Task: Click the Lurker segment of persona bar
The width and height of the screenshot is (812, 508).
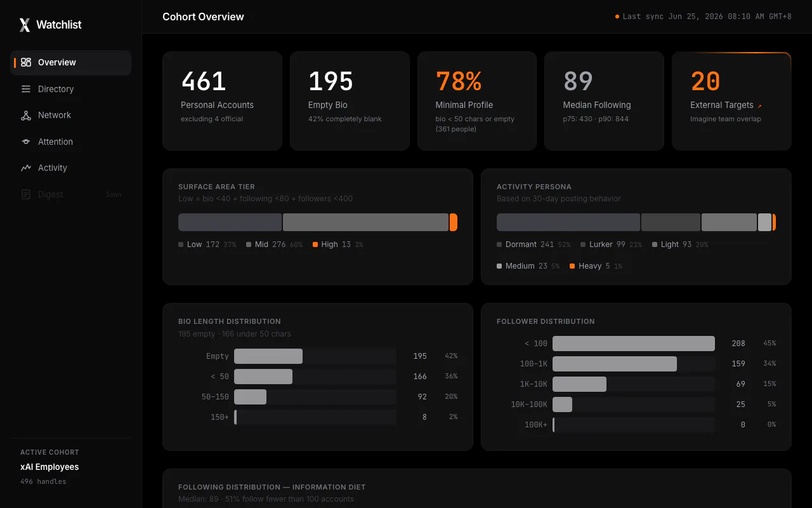Action: pos(671,222)
